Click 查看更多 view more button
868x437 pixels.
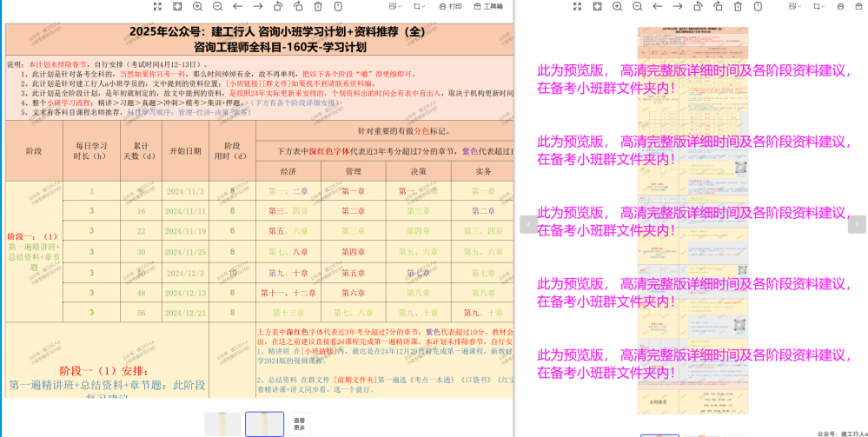(x=300, y=424)
